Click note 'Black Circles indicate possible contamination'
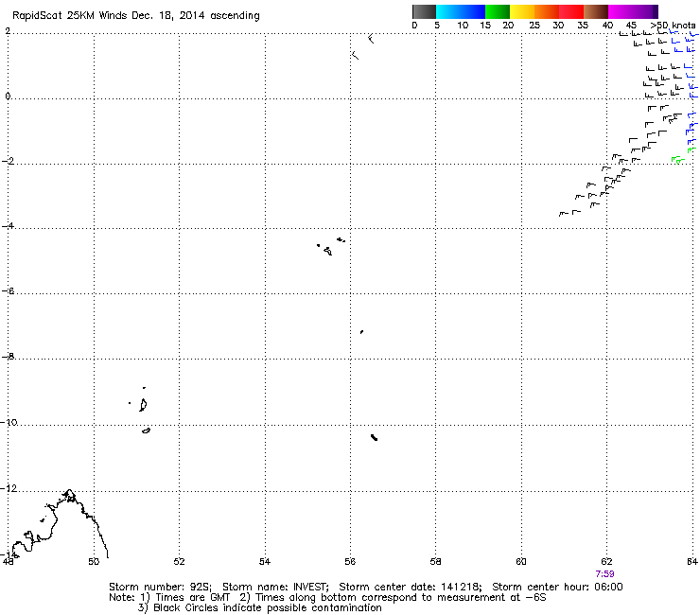Image resolution: width=700 pixels, height=615 pixels. click(268, 607)
